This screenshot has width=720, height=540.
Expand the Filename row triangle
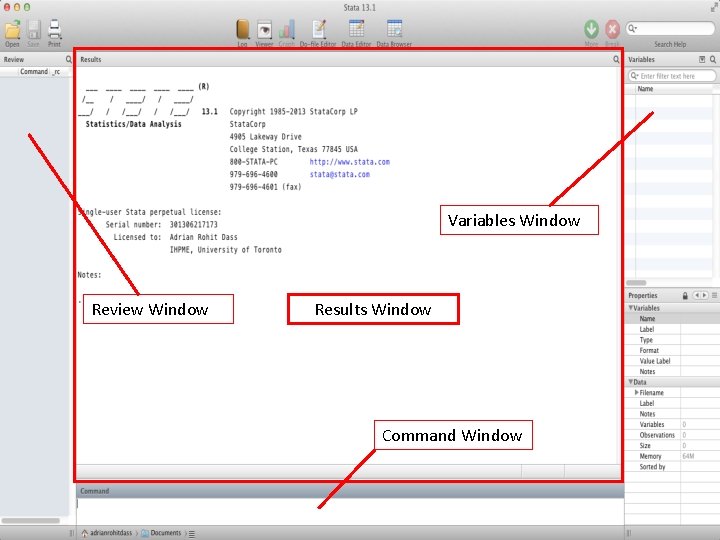point(636,393)
